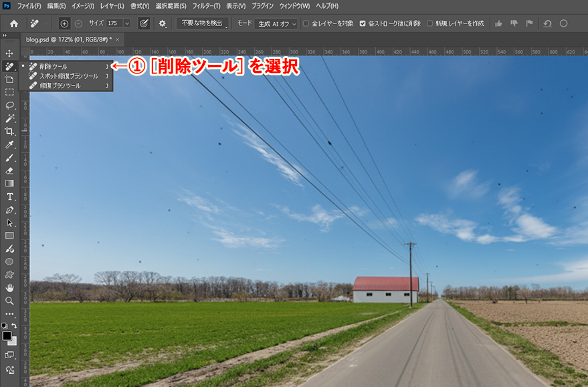Select the Move tool

[x=9, y=53]
